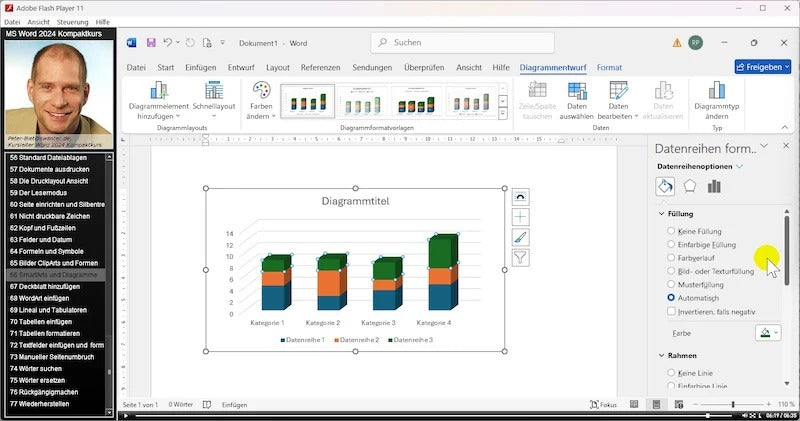Open the Einfügen ribbon tab

click(200, 67)
